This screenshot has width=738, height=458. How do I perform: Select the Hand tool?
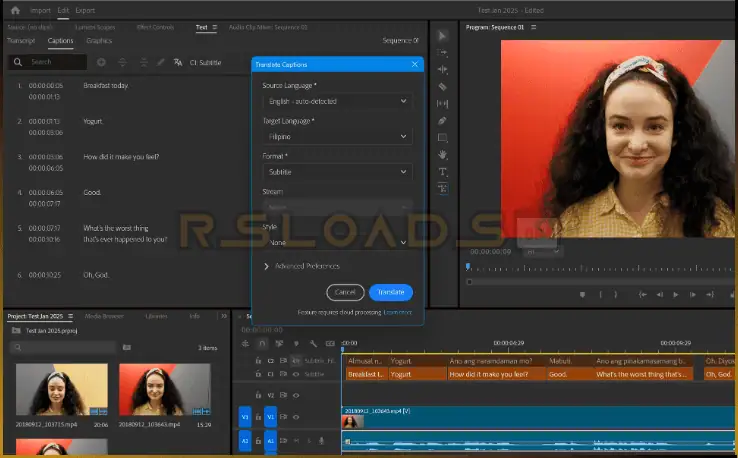(442, 154)
